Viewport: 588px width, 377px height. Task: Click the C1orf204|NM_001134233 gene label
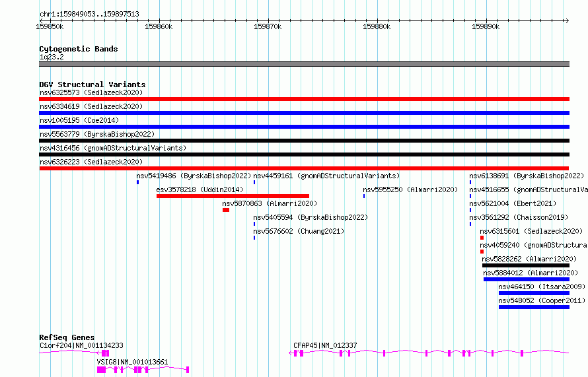[81, 345]
